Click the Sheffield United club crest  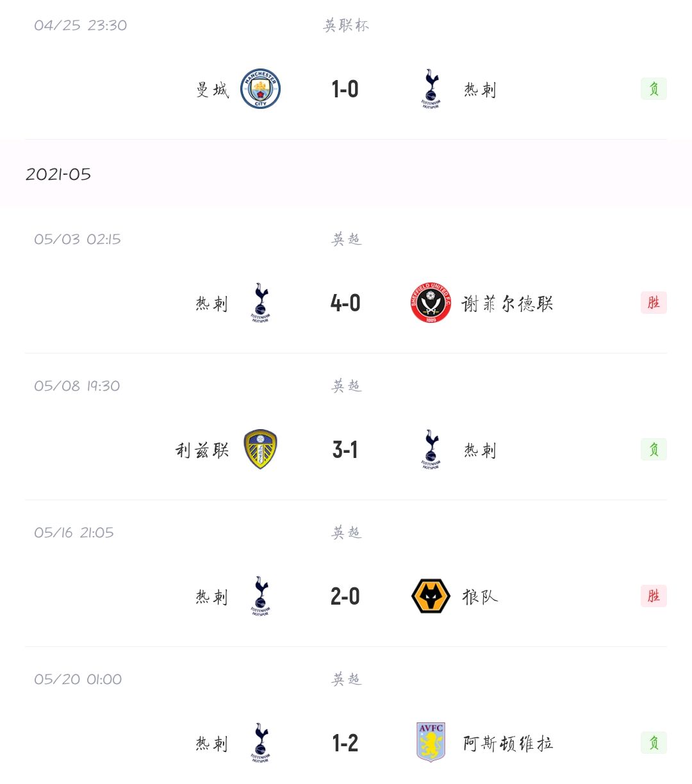point(431,303)
